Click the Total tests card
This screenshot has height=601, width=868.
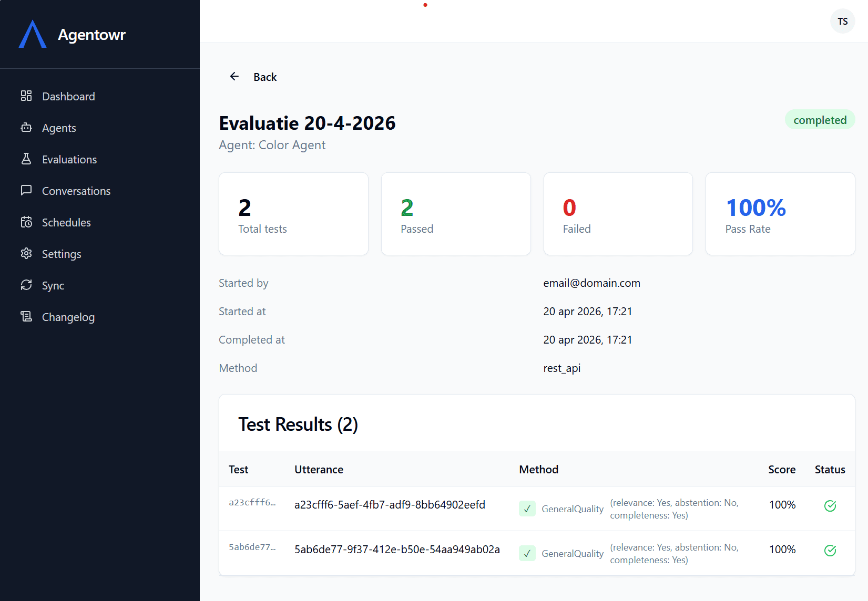pyautogui.click(x=293, y=214)
